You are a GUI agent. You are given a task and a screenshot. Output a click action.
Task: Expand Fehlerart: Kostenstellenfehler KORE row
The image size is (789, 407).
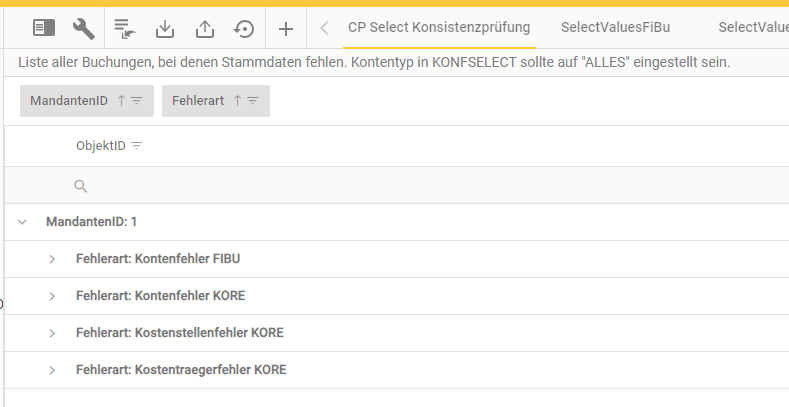pos(52,333)
